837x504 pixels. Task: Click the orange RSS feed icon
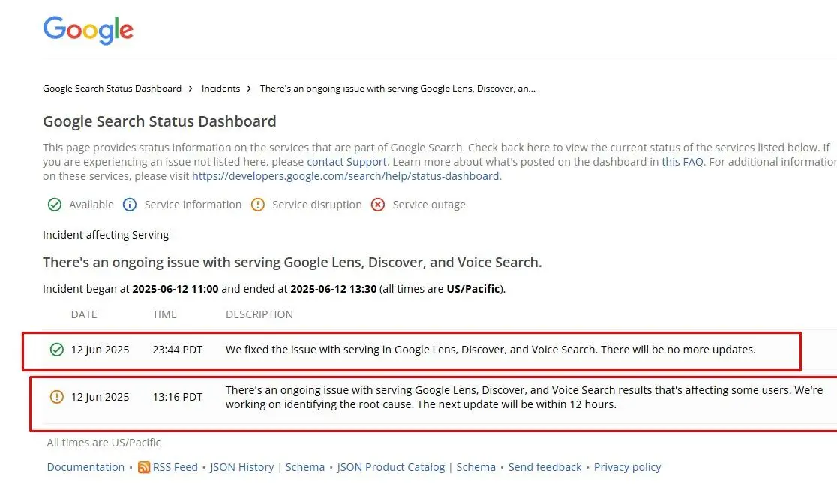point(143,468)
